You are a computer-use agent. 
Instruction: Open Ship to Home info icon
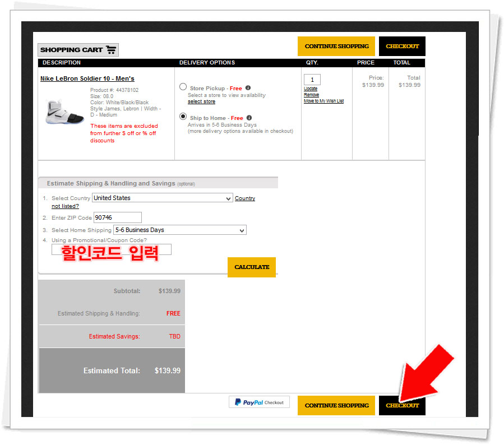click(x=249, y=118)
